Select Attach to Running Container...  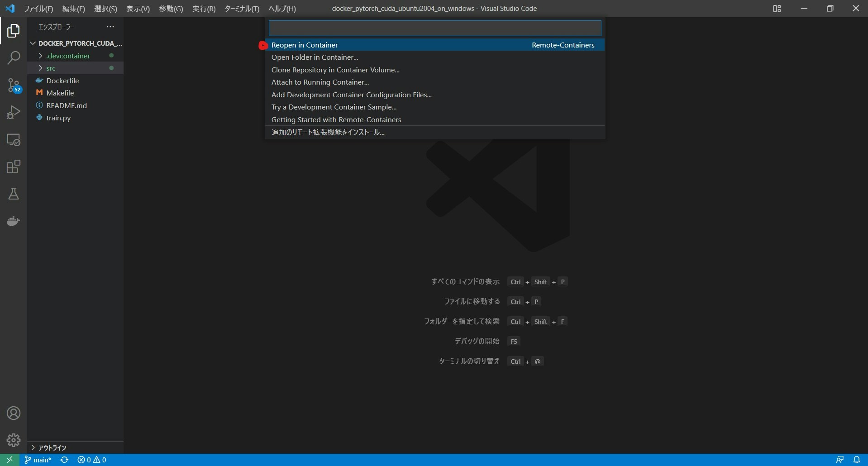(x=435, y=82)
